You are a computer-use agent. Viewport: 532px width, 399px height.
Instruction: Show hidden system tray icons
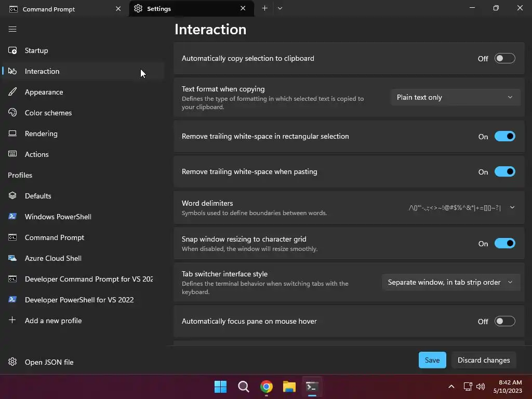(451, 387)
